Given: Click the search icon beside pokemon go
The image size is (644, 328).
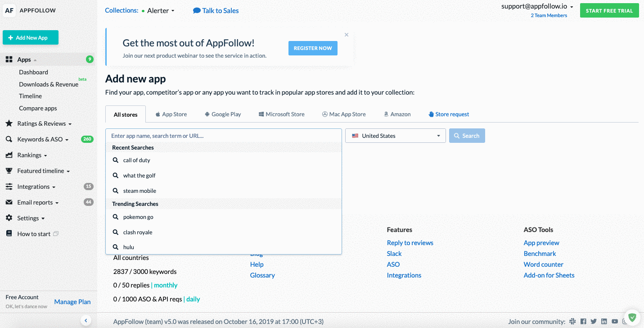Looking at the screenshot, I should (116, 217).
